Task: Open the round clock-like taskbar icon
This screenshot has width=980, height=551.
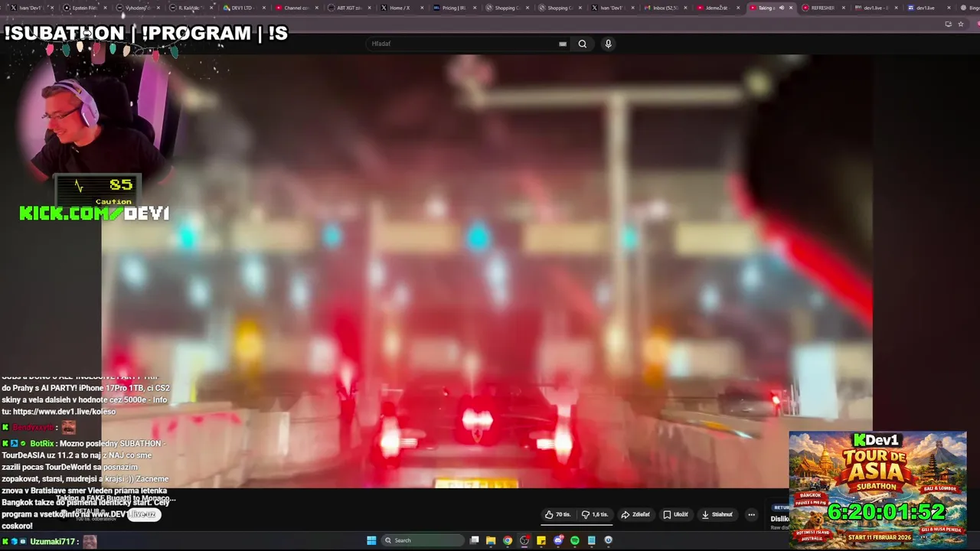Action: point(609,540)
